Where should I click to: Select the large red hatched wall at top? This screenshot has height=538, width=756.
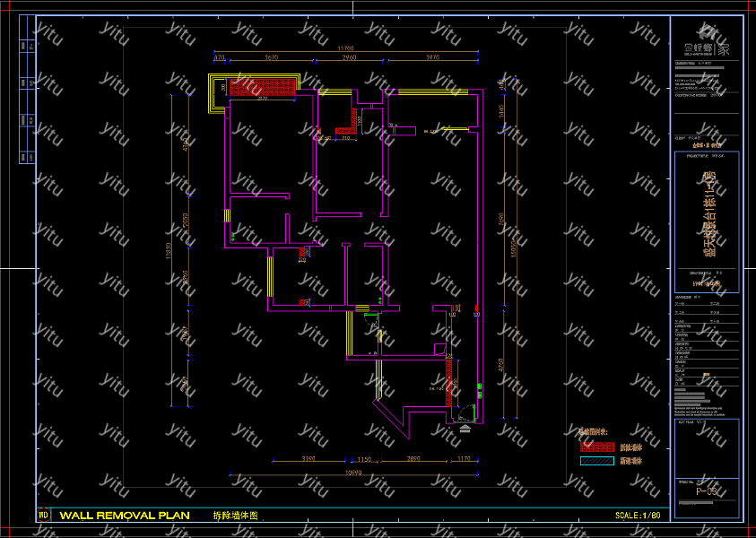click(263, 88)
